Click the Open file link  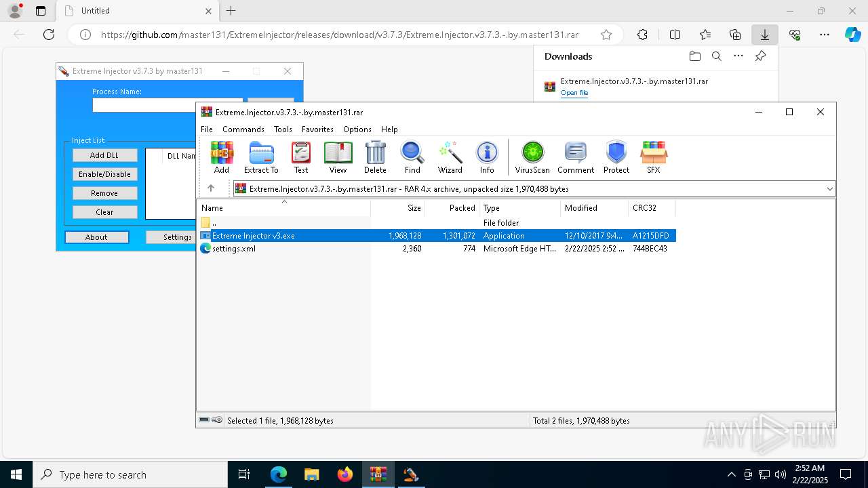574,93
